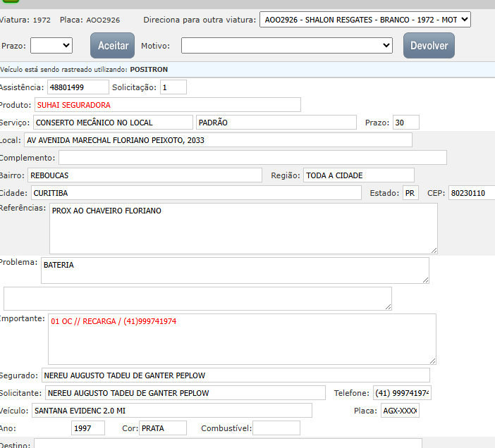Click the Referências text area resize handle
This screenshot has width=495, height=448.
[x=434, y=250]
